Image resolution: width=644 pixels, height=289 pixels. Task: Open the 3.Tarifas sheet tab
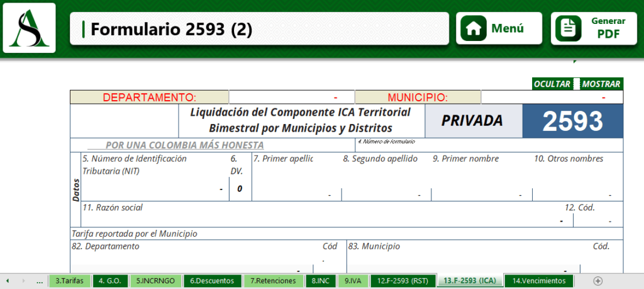[x=70, y=281]
